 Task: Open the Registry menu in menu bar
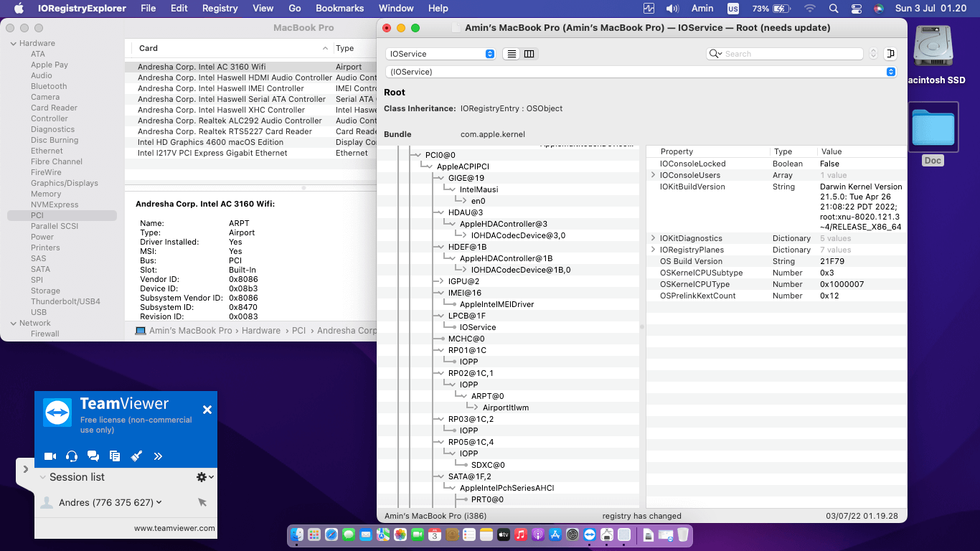[x=220, y=9]
